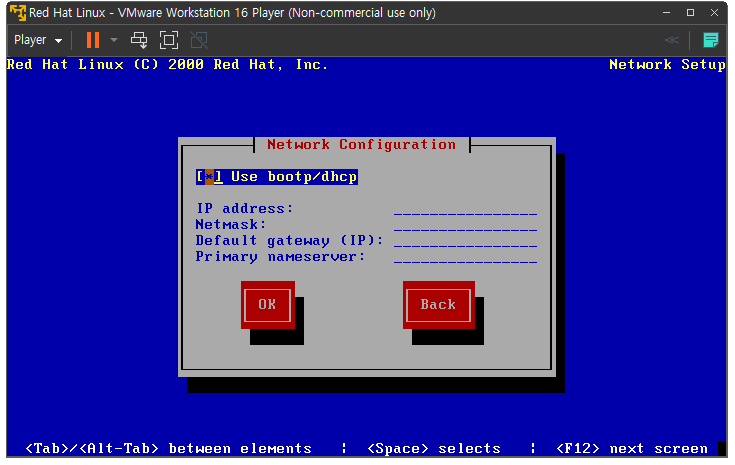Click the VMware app icon in title bar
The image size is (735, 465).
coord(18,13)
